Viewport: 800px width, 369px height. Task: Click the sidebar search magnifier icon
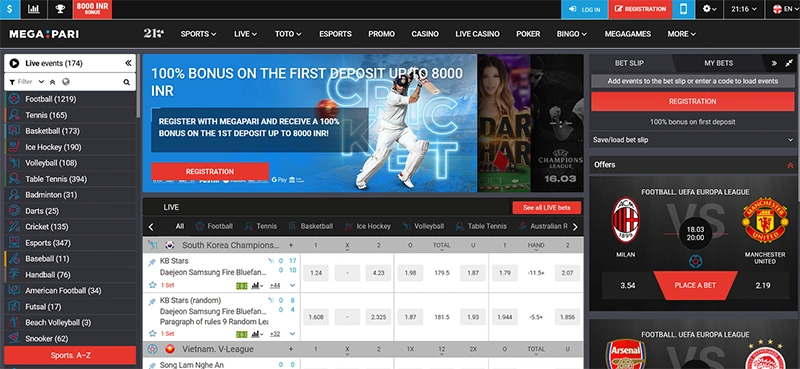tap(126, 82)
